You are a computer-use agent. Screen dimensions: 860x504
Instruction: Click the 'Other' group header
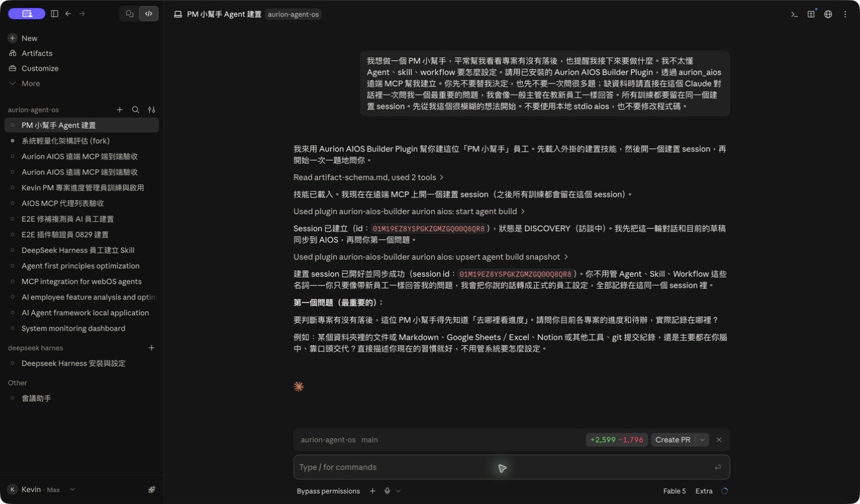(x=18, y=383)
